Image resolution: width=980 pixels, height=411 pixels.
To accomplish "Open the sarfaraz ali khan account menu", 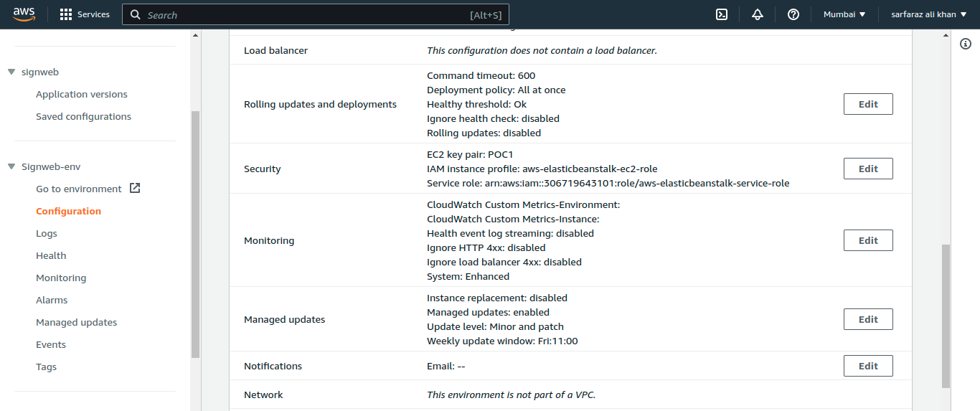I will tap(929, 14).
